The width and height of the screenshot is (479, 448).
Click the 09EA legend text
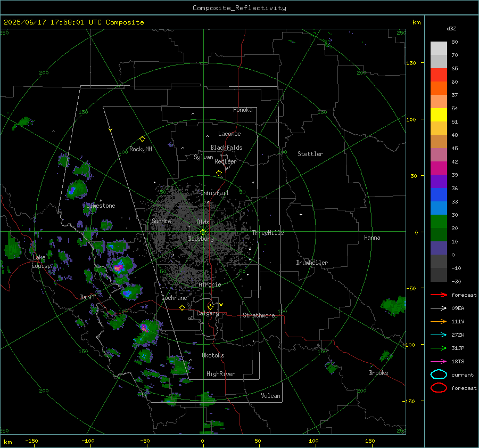click(x=458, y=308)
